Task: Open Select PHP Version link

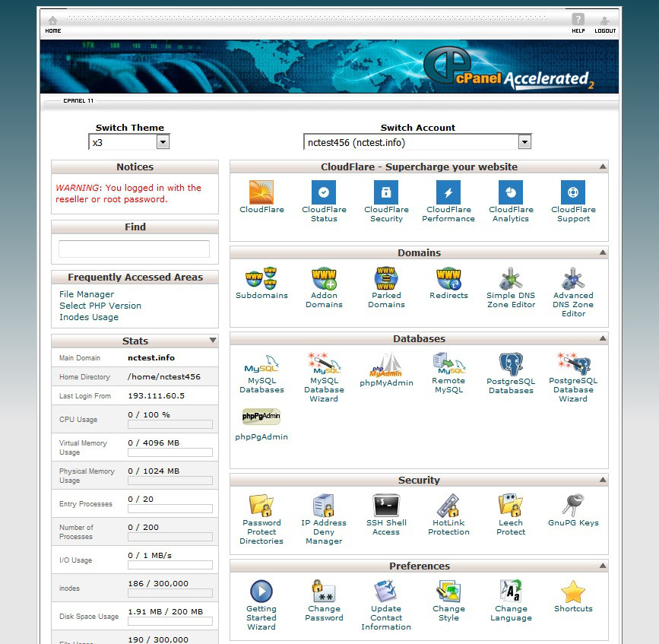Action: coord(100,306)
